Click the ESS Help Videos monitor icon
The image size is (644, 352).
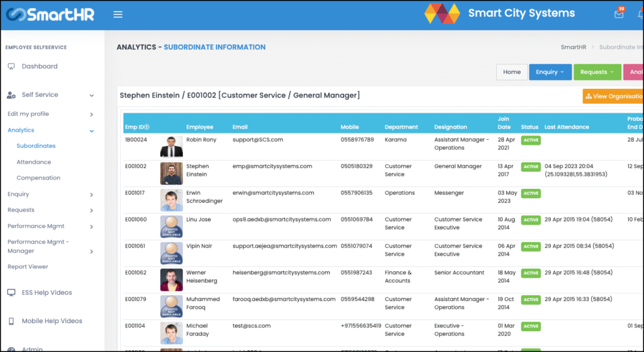[x=11, y=293]
